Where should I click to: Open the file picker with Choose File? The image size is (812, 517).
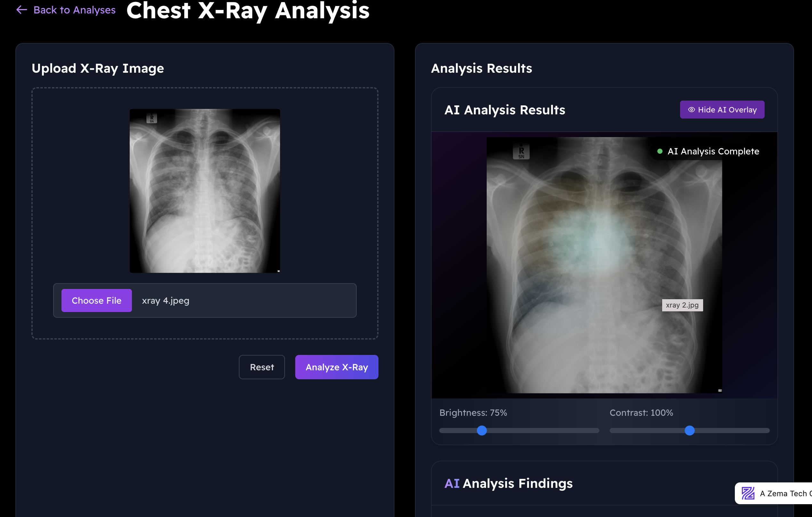(96, 300)
